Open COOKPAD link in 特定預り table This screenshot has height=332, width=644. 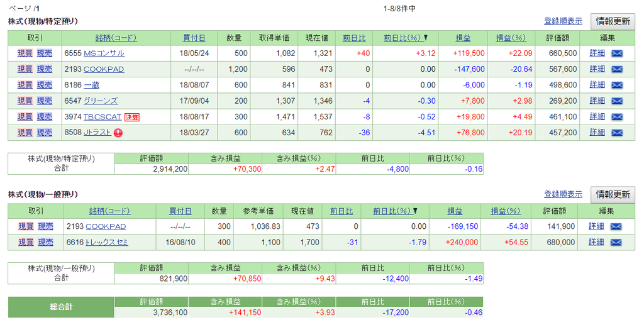104,69
